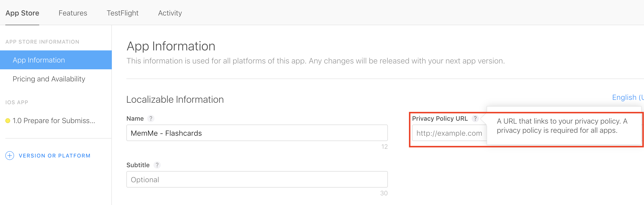
Task: Open the Features tab
Action: (73, 13)
